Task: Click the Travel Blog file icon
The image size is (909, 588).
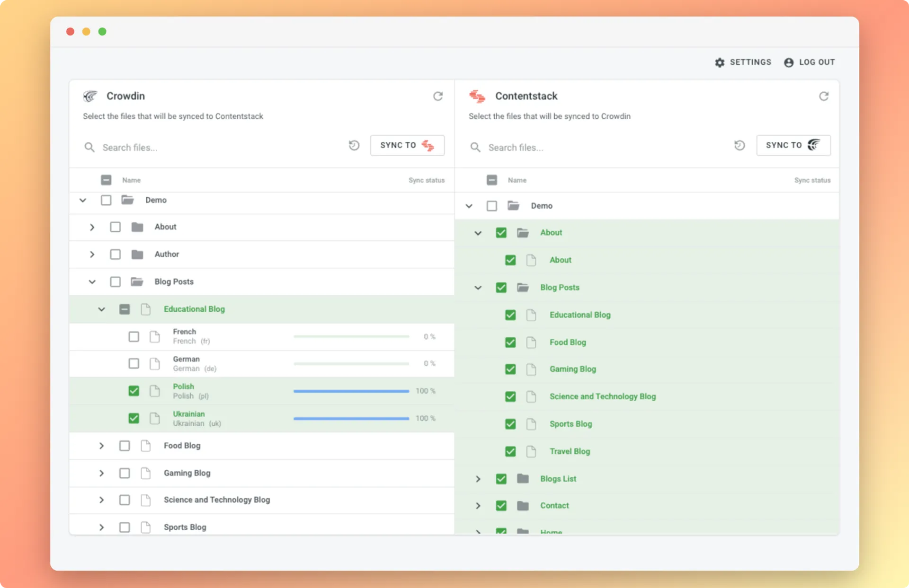Action: tap(531, 451)
